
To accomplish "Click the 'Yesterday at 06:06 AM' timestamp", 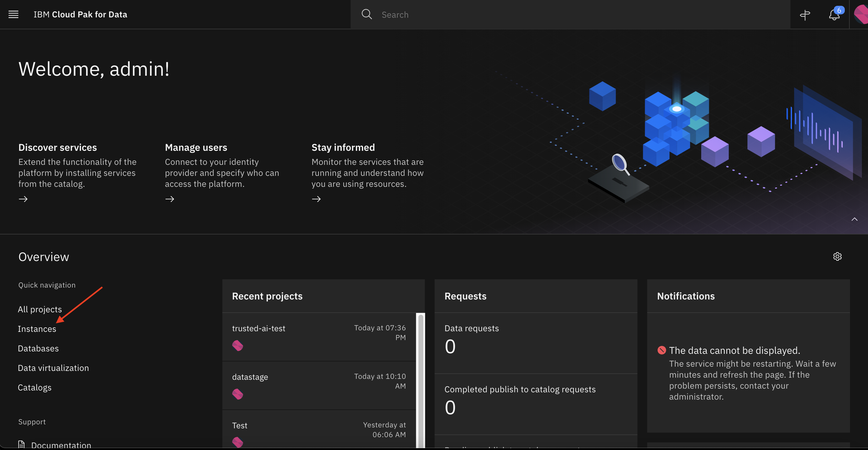I will tap(384, 430).
